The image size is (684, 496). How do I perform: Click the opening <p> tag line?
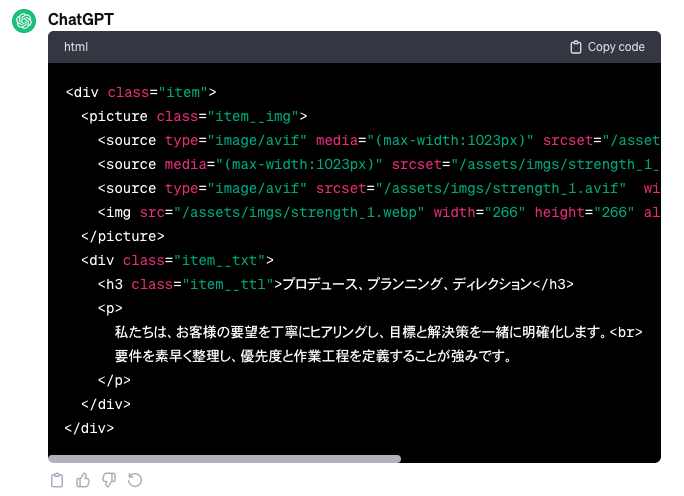pyautogui.click(x=110, y=308)
